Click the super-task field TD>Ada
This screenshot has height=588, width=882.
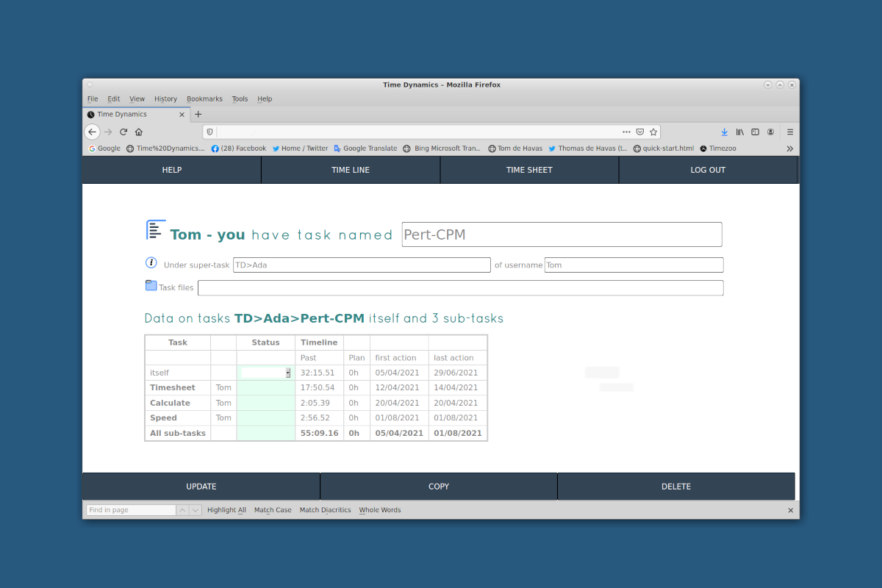(x=362, y=265)
